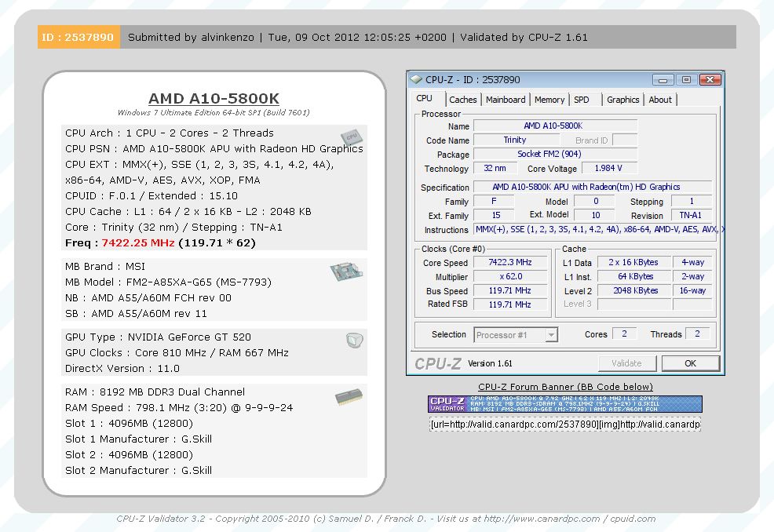Maximize the CPU-Z window
The height and width of the screenshot is (532, 774).
686,79
